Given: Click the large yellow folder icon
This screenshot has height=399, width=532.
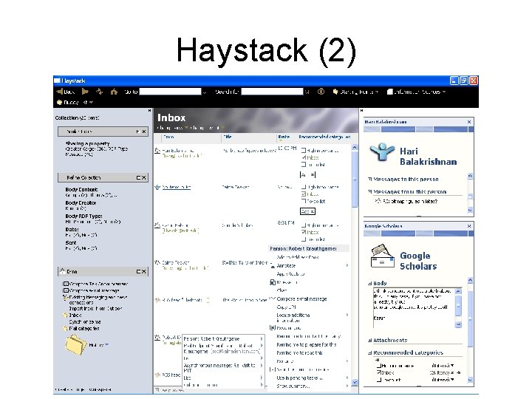Looking at the screenshot, I should (x=75, y=345).
